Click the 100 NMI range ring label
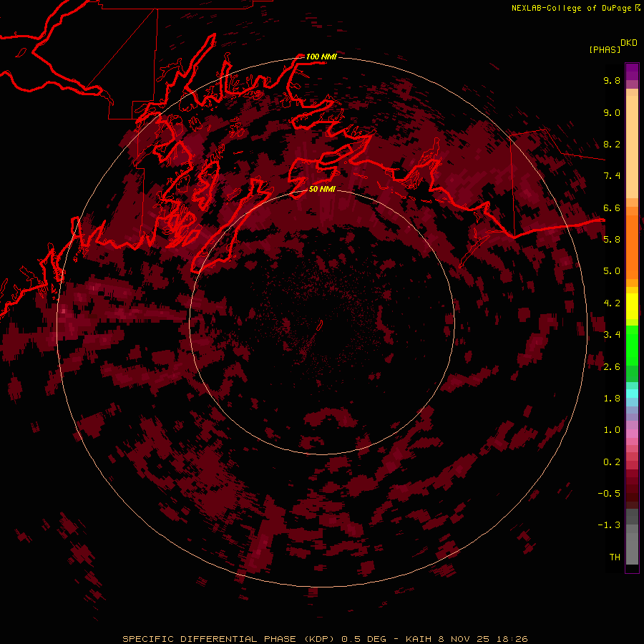 [x=321, y=57]
